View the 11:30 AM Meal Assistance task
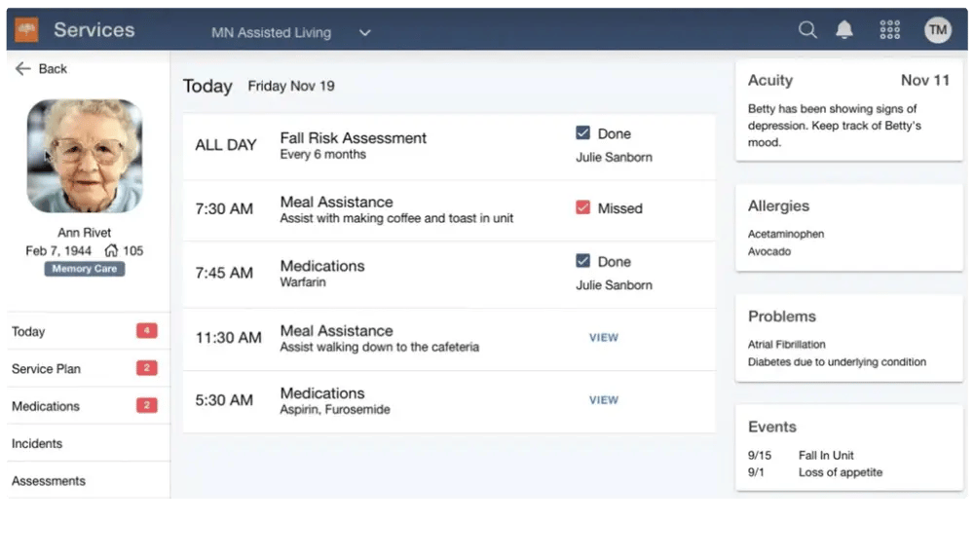 [x=603, y=338]
